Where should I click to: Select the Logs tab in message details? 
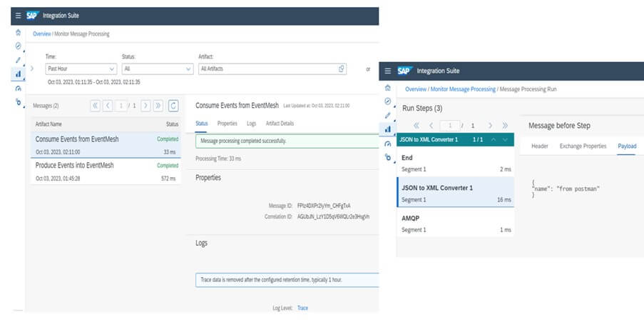point(251,124)
